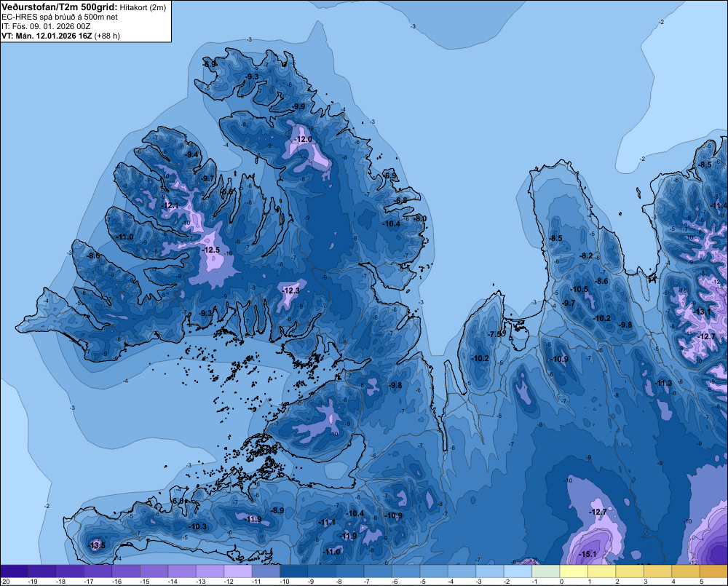Click 'EC-HRES spá brúuð á 500m net' line

(x=60, y=17)
